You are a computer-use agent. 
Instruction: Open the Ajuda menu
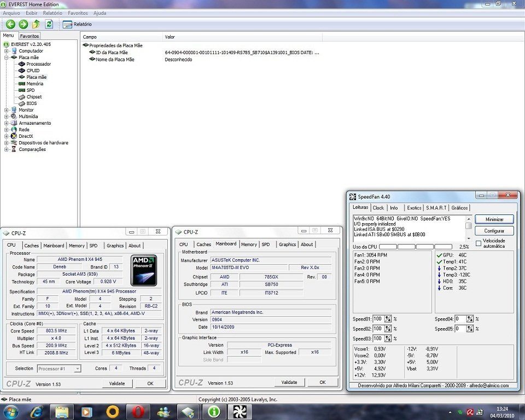(100, 13)
